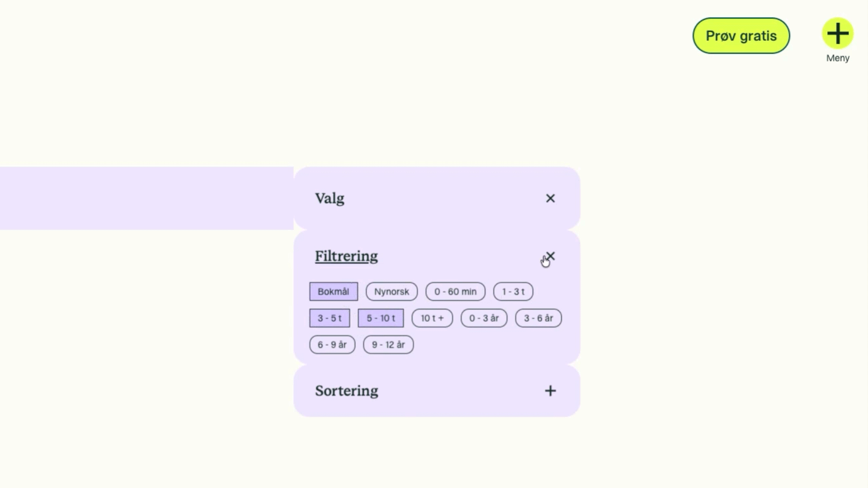Click the Meny label text

tap(838, 58)
